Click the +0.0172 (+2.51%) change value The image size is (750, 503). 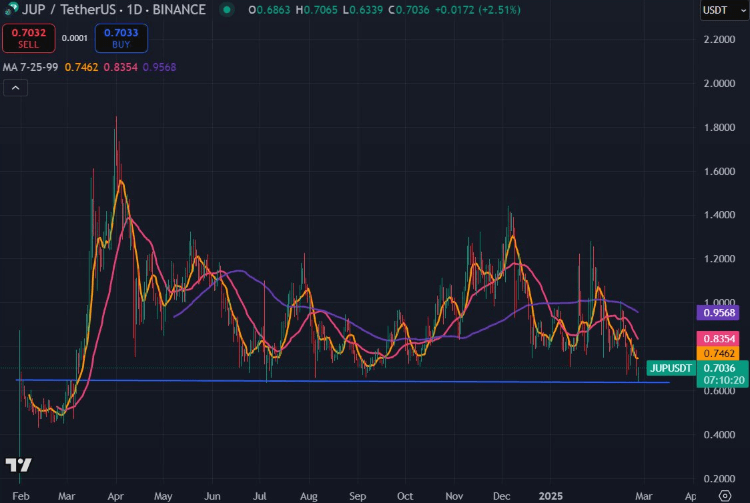(477, 10)
